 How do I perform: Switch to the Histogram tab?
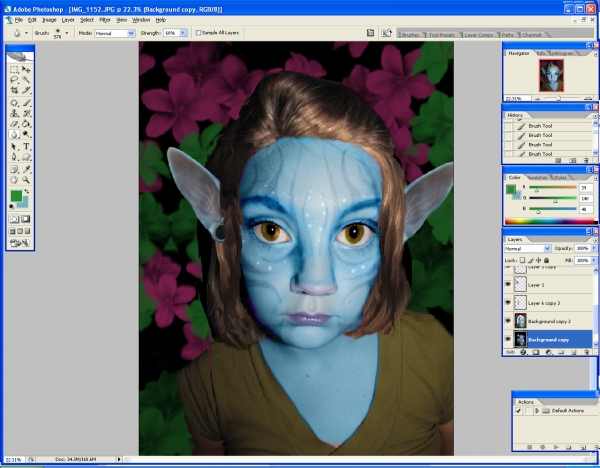(562, 53)
